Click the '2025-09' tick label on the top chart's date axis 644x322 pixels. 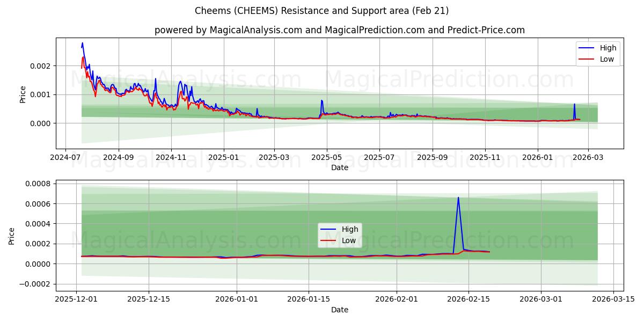(433, 158)
